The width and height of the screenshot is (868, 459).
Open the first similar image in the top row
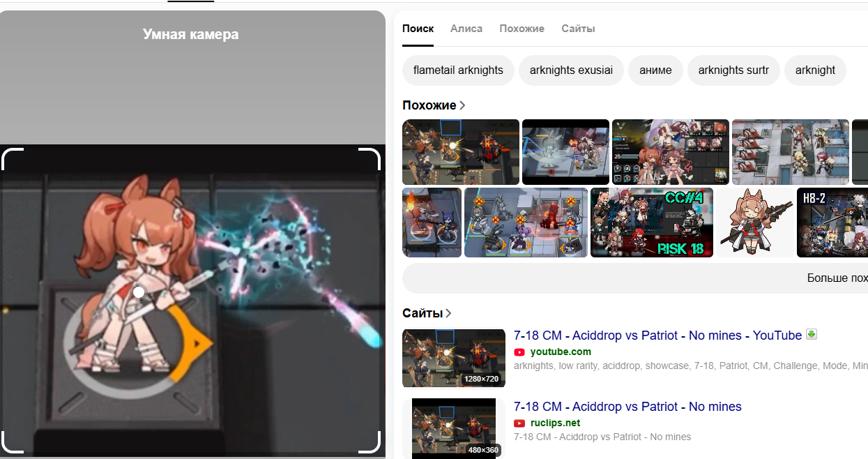[461, 152]
